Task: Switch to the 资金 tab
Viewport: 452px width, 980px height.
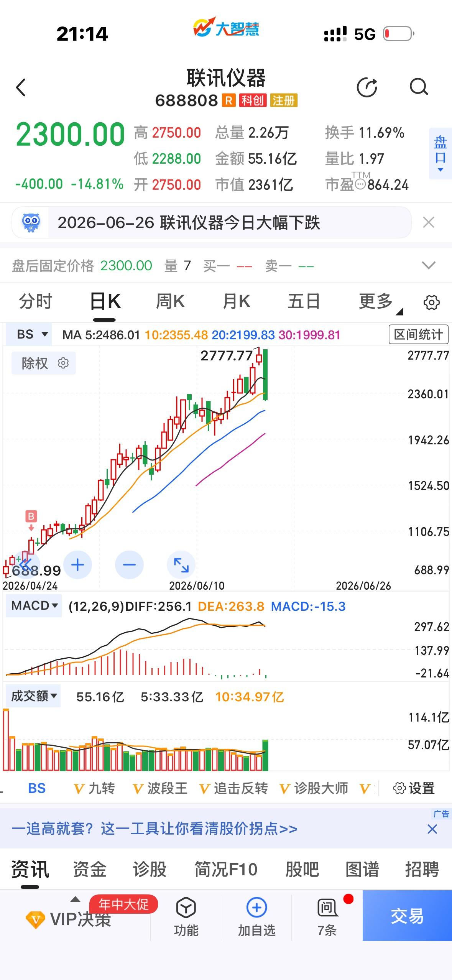Action: pyautogui.click(x=90, y=869)
